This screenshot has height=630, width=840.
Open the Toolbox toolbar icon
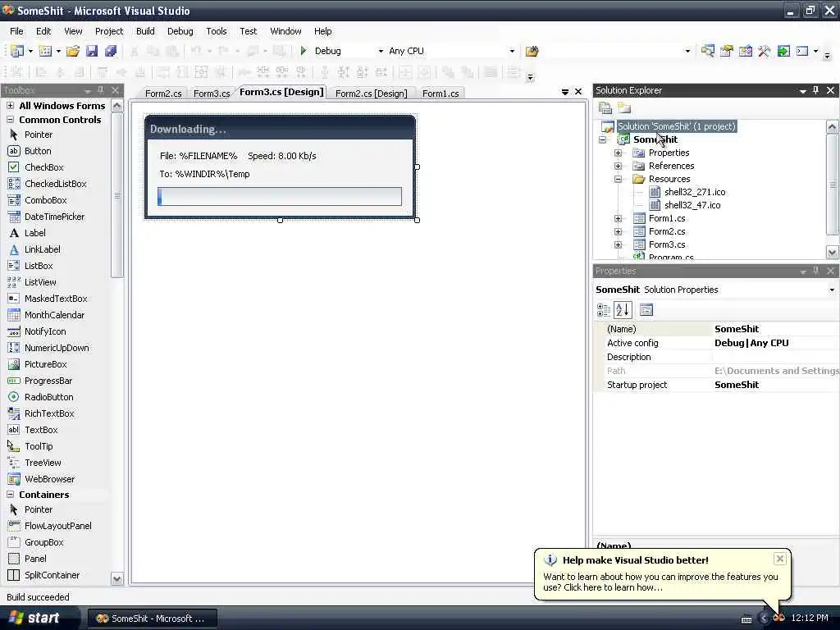765,51
